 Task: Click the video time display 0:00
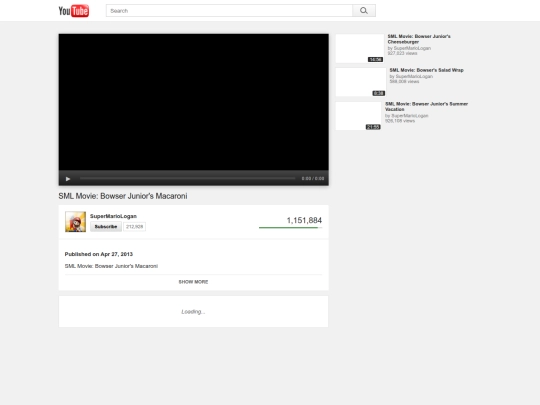[x=313, y=178]
